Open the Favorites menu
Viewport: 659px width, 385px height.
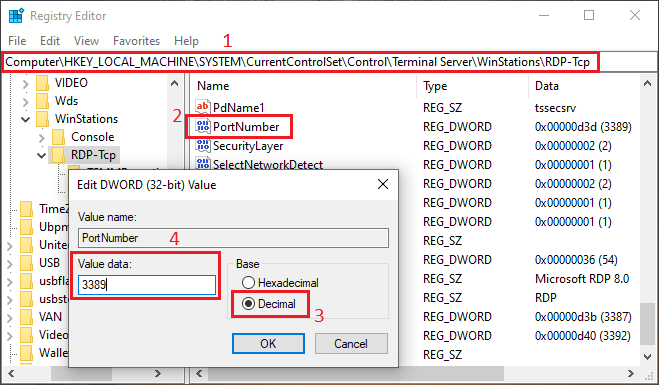(x=136, y=41)
